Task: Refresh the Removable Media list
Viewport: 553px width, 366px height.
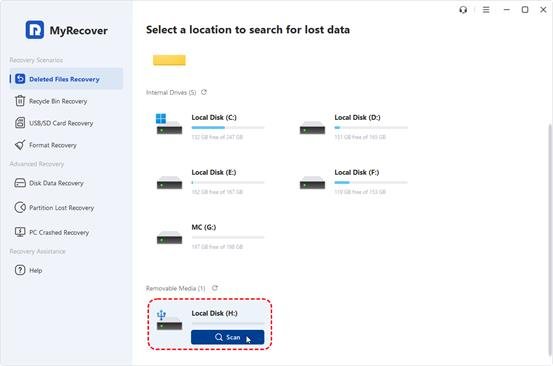Action: (215, 288)
